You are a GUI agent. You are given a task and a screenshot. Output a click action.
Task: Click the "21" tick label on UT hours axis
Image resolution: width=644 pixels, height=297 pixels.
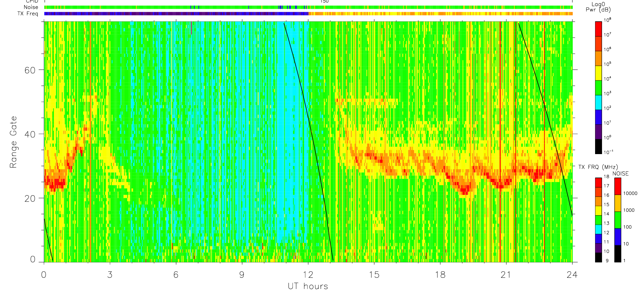pyautogui.click(x=506, y=275)
